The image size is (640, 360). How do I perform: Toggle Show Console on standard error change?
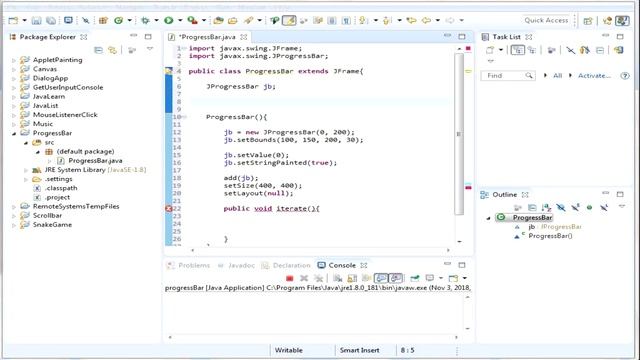tap(396, 278)
